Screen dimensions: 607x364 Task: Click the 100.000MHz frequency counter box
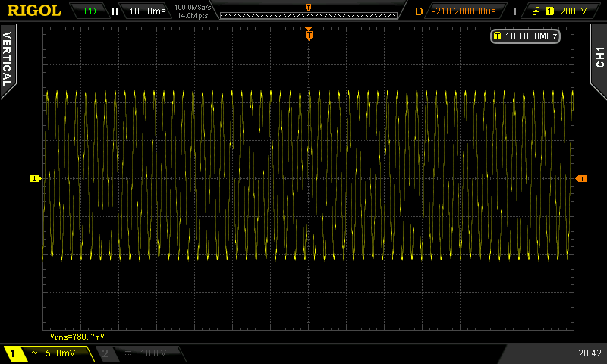click(525, 36)
